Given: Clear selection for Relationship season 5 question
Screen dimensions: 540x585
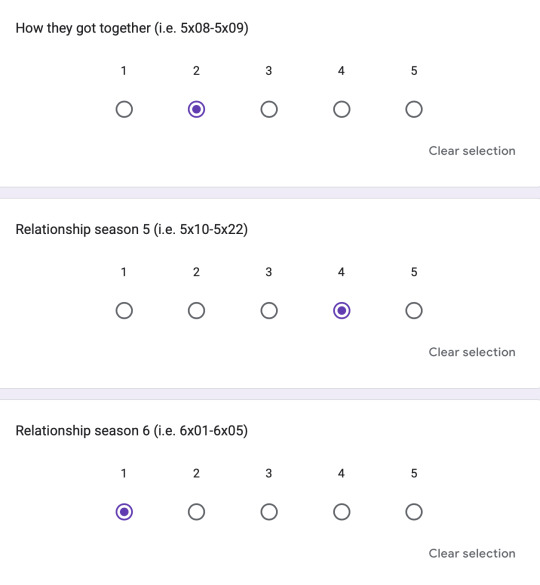Looking at the screenshot, I should pos(472,352).
